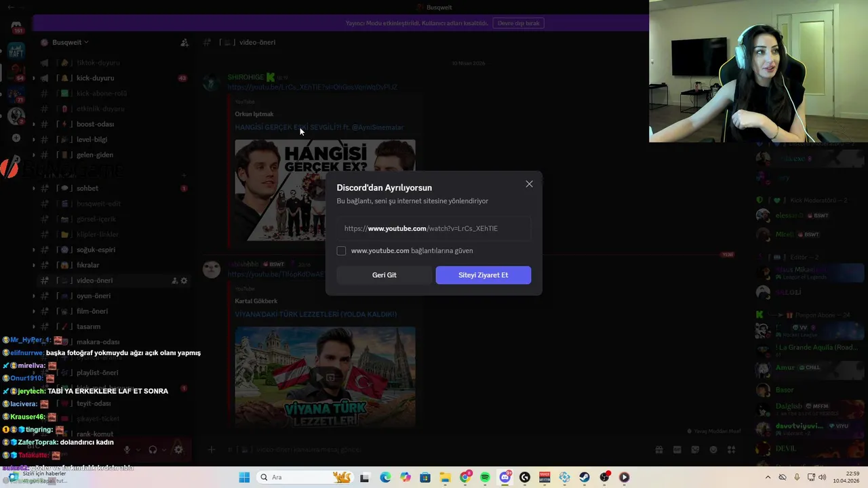Expand the soğuk-espiri channel arrow

click(x=34, y=249)
